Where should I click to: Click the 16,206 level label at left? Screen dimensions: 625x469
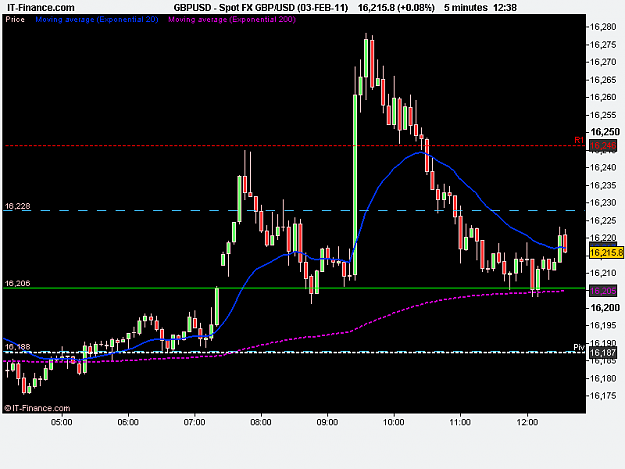[18, 283]
